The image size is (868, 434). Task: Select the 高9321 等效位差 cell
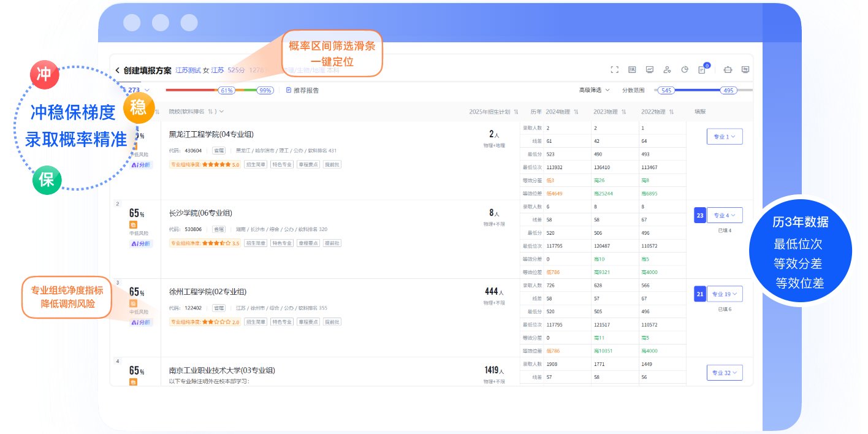coord(602,272)
